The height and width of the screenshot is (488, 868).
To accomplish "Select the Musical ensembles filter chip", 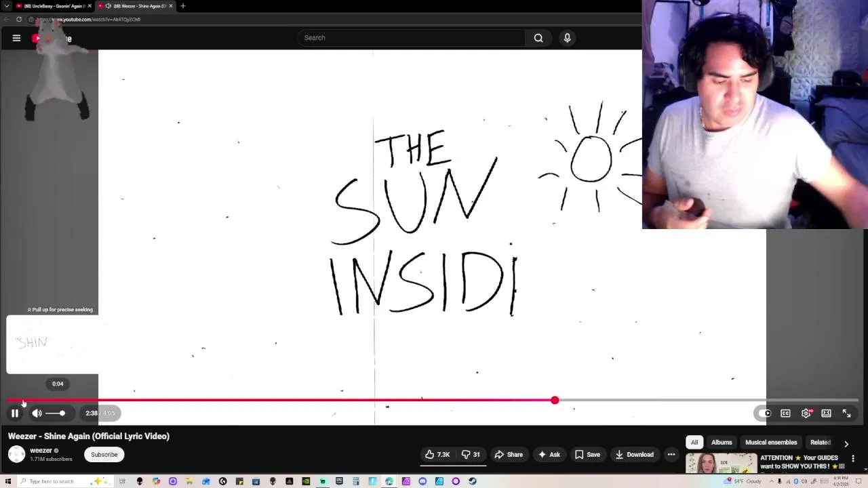I will [x=771, y=443].
